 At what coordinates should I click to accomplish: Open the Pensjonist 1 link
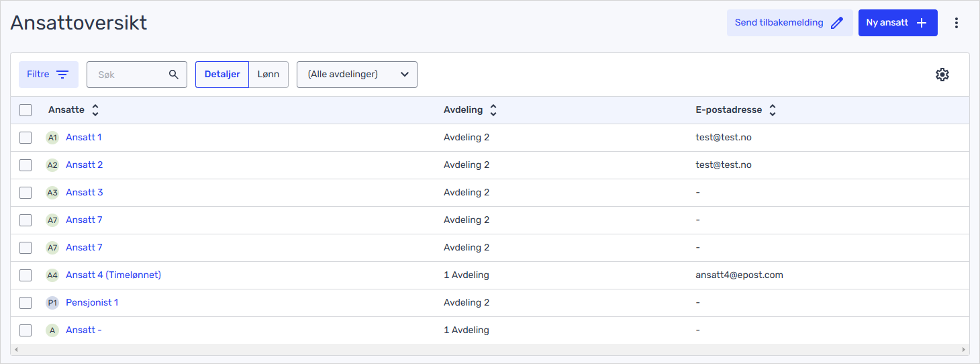[92, 303]
